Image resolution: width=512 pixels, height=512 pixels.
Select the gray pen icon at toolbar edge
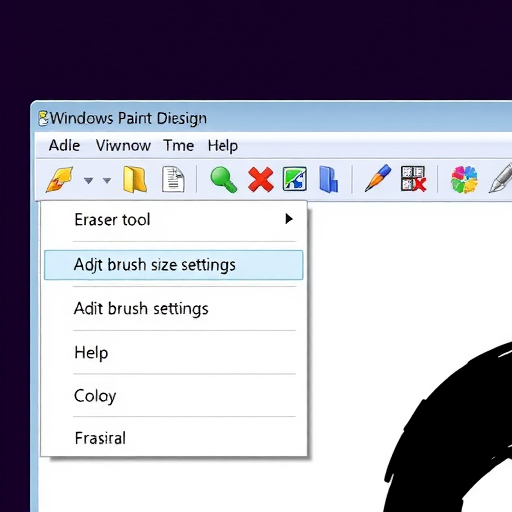[x=501, y=178]
